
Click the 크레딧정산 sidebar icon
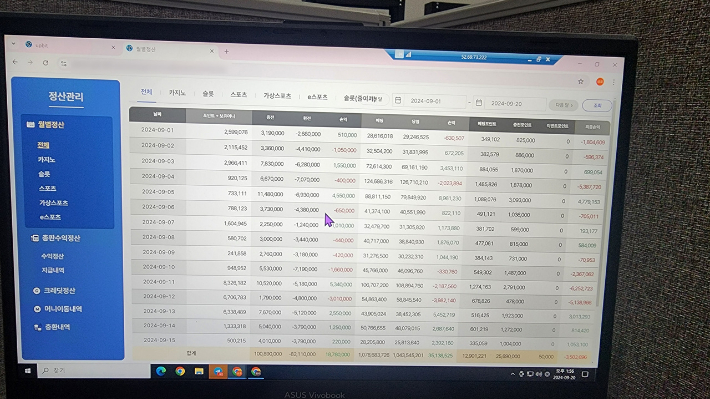37,291
